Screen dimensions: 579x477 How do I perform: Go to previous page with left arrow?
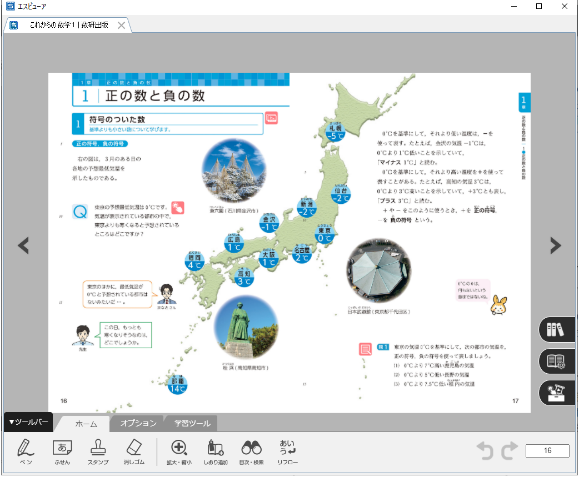24,246
